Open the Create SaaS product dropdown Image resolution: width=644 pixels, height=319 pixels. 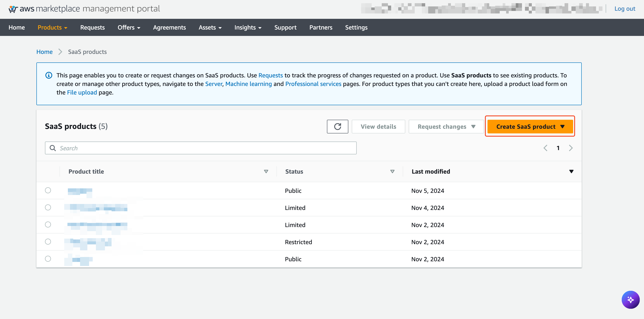(530, 127)
